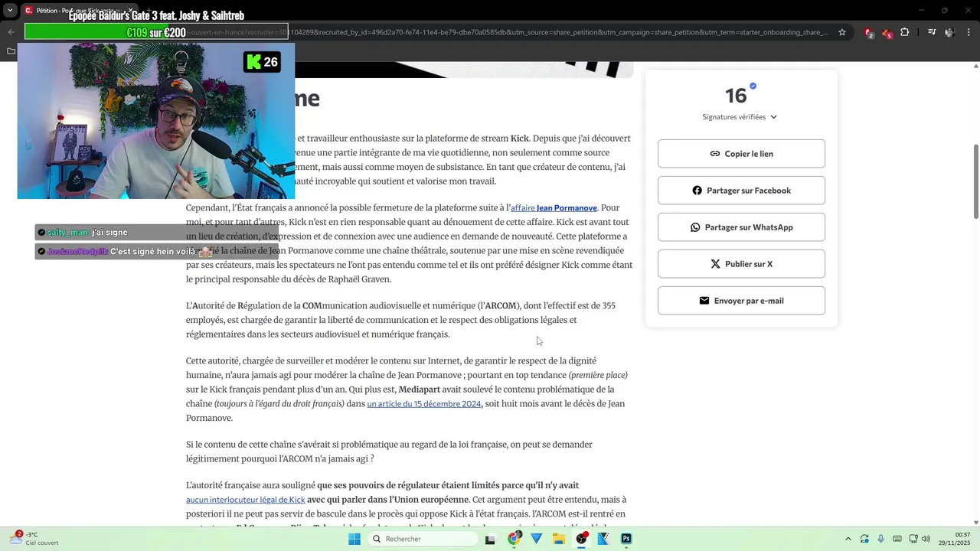Viewport: 980px width, 551px height.
Task: Open the volume speaker tray icon
Action: pos(926,539)
